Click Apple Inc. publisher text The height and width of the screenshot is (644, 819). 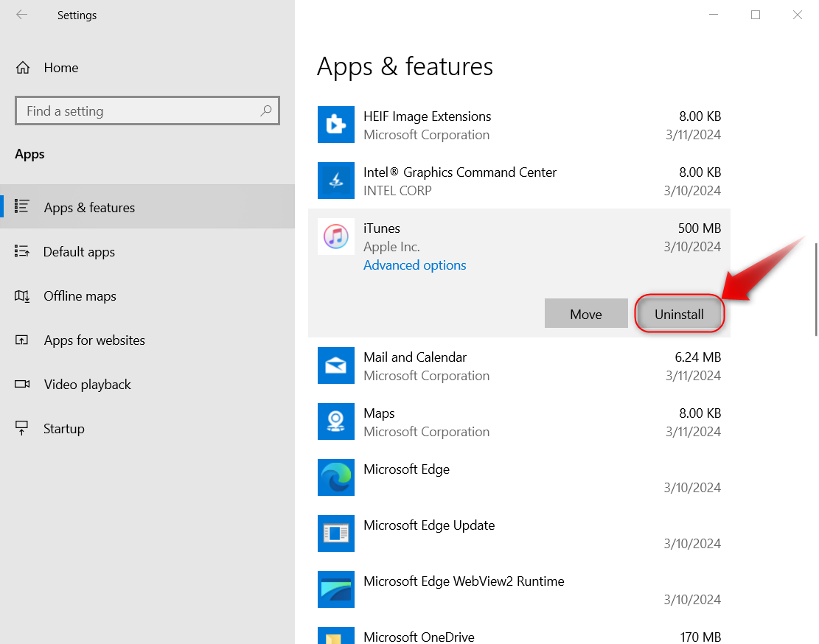pyautogui.click(x=391, y=247)
